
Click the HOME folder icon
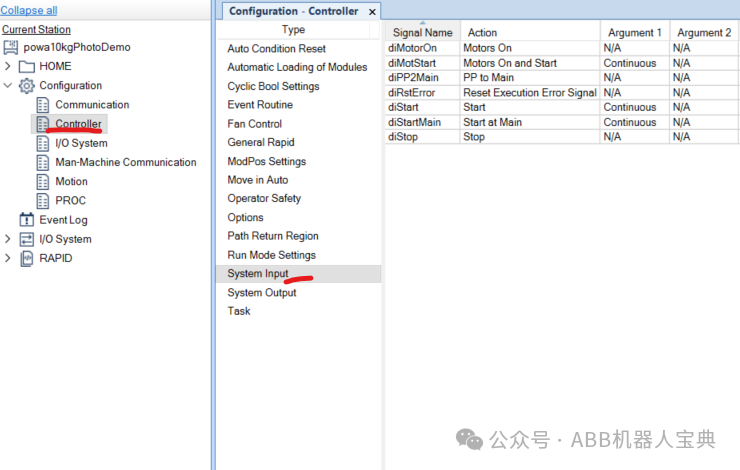pyautogui.click(x=26, y=67)
